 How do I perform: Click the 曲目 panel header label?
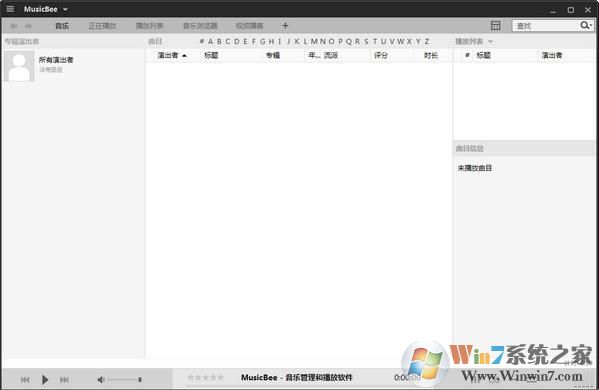[155, 41]
